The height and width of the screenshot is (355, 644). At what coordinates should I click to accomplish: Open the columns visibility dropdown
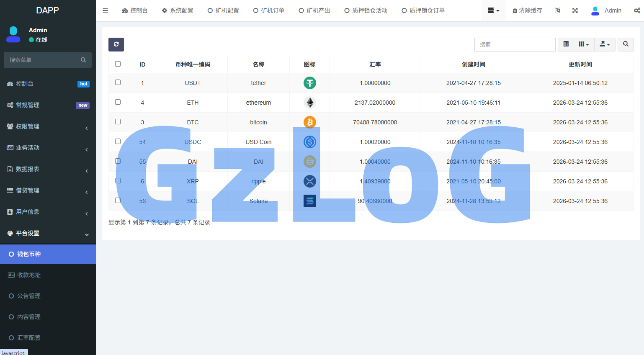[x=584, y=44]
